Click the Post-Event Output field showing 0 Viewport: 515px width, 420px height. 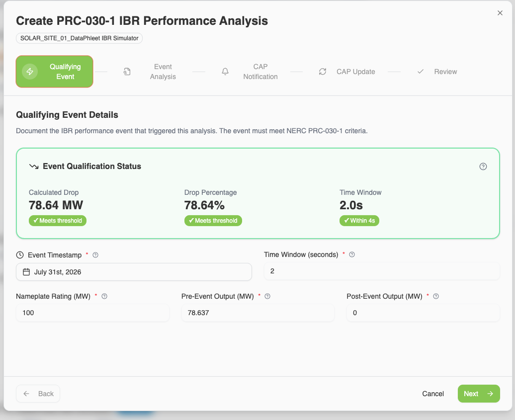423,313
